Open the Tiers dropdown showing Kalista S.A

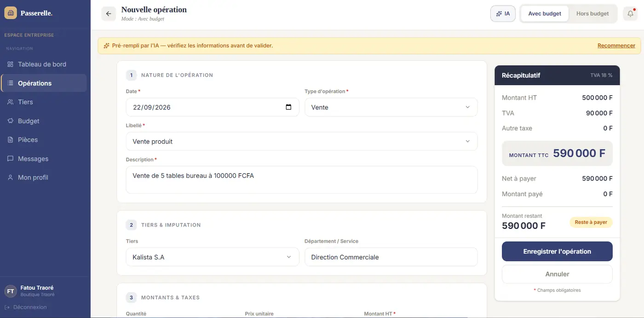point(213,257)
